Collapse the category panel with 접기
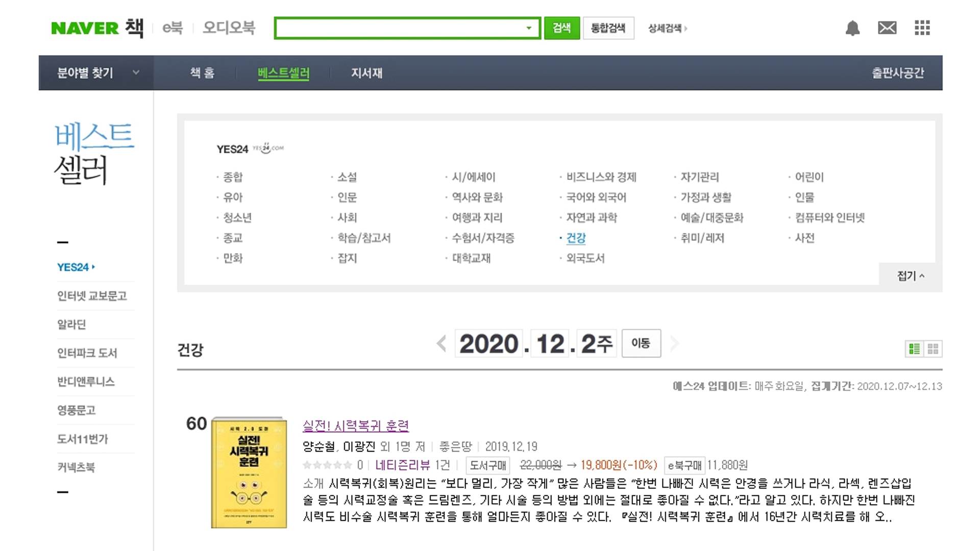The width and height of the screenshot is (980, 551). tap(910, 276)
